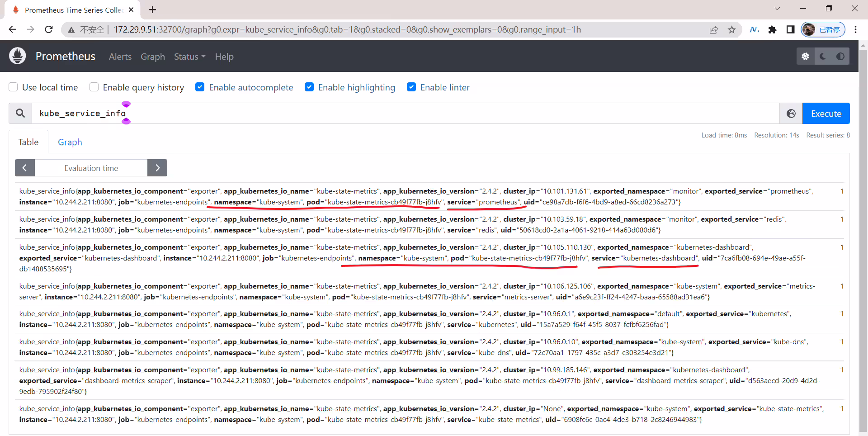Click the Evaluation time field
The width and height of the screenshot is (868, 436).
(x=91, y=168)
